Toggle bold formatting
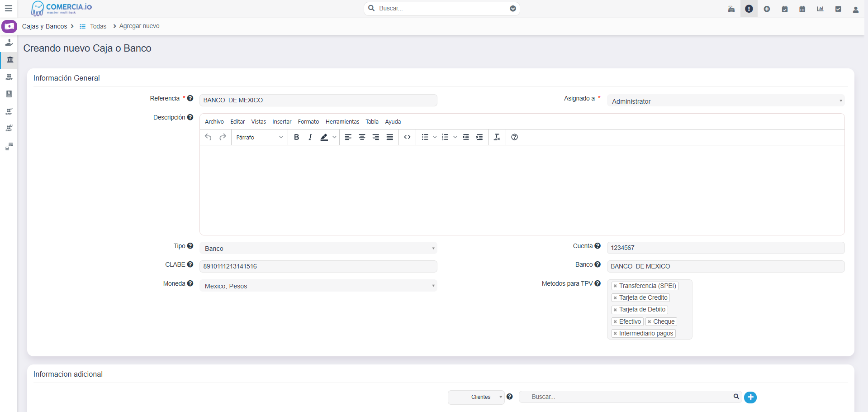868x412 pixels. click(297, 137)
